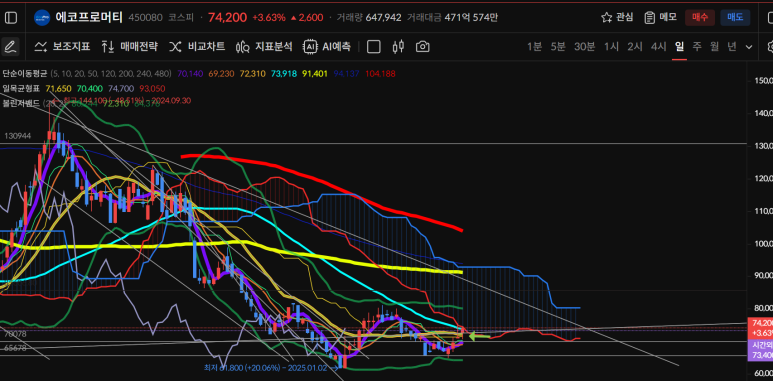Switch to 4시 timeframe
Viewport: 773px width, 381px height.
(659, 47)
